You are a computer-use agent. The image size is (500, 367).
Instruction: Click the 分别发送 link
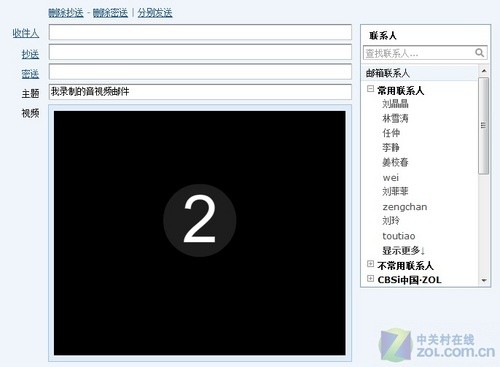[x=155, y=13]
